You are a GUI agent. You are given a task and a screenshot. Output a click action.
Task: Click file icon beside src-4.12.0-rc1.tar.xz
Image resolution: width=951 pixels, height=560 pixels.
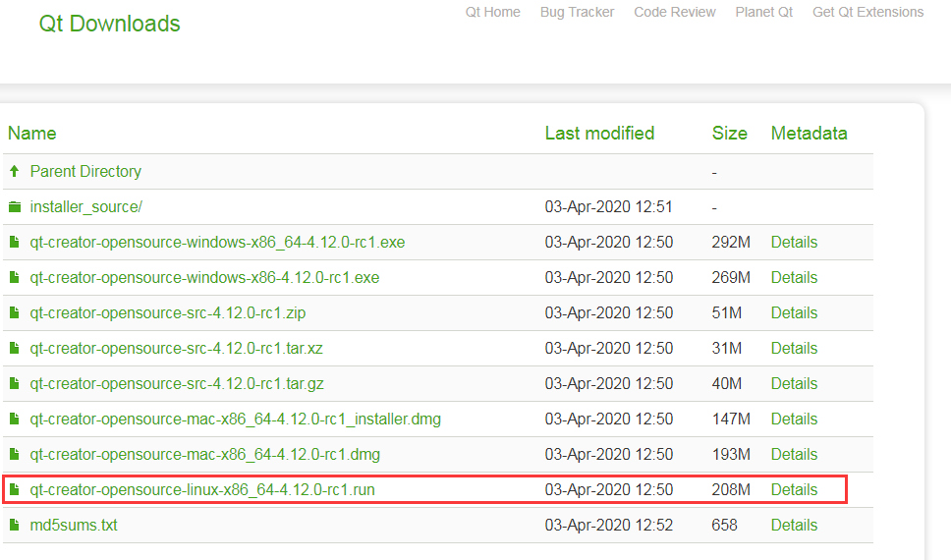tap(15, 348)
